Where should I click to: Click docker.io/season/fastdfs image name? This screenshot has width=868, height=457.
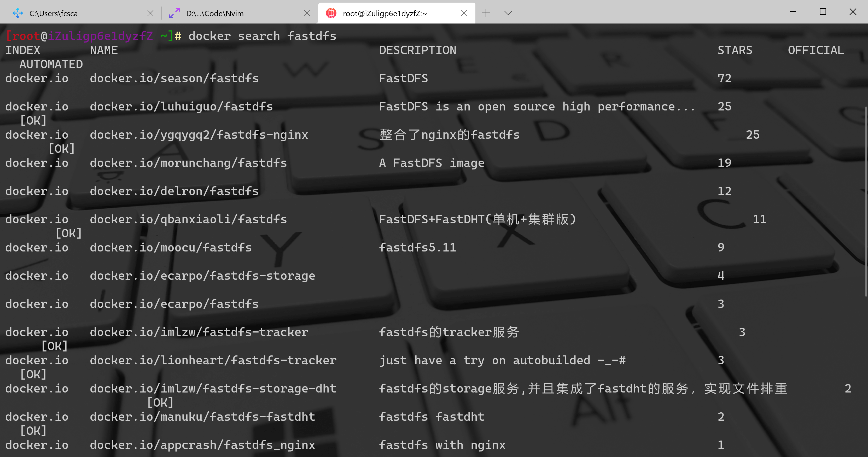pyautogui.click(x=174, y=78)
